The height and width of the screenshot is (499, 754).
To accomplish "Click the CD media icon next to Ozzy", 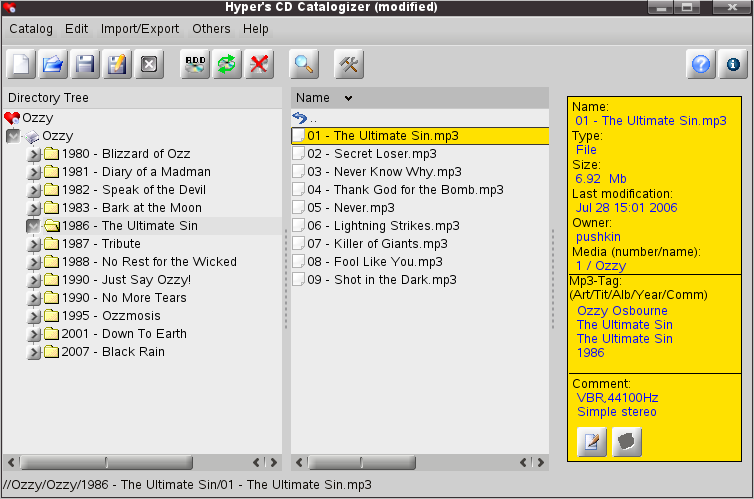I will tap(32, 137).
